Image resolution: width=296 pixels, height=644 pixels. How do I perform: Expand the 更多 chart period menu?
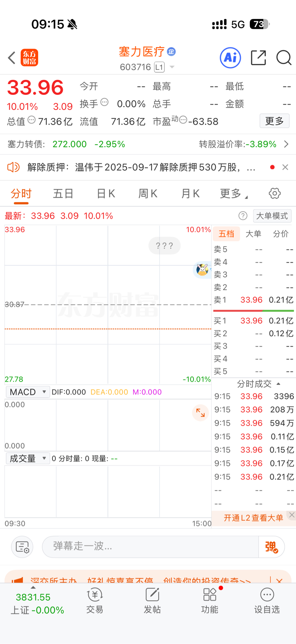[234, 194]
